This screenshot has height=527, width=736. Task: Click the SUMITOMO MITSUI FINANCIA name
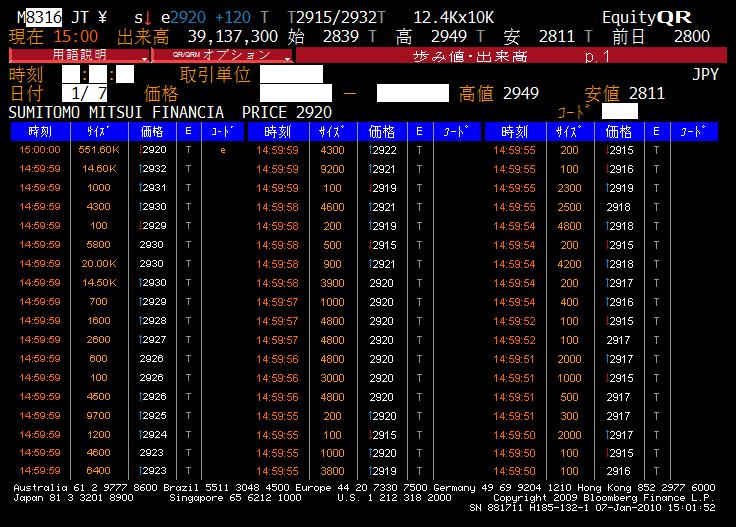coord(116,112)
